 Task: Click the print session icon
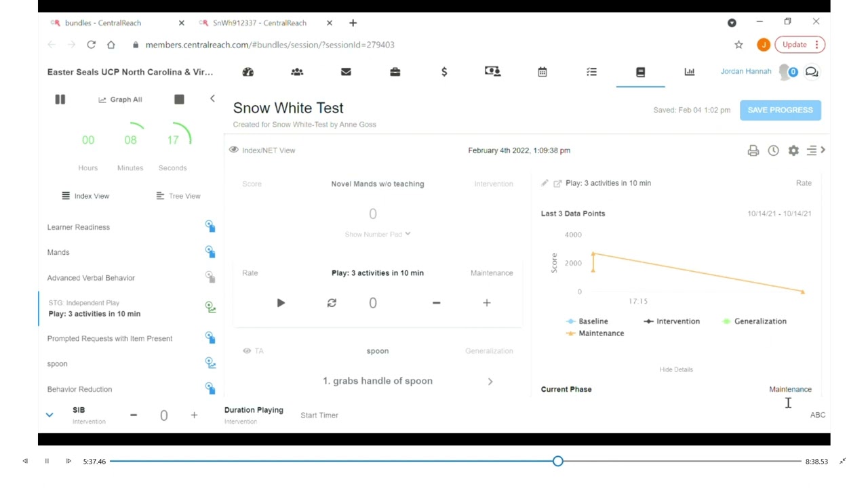coord(753,150)
